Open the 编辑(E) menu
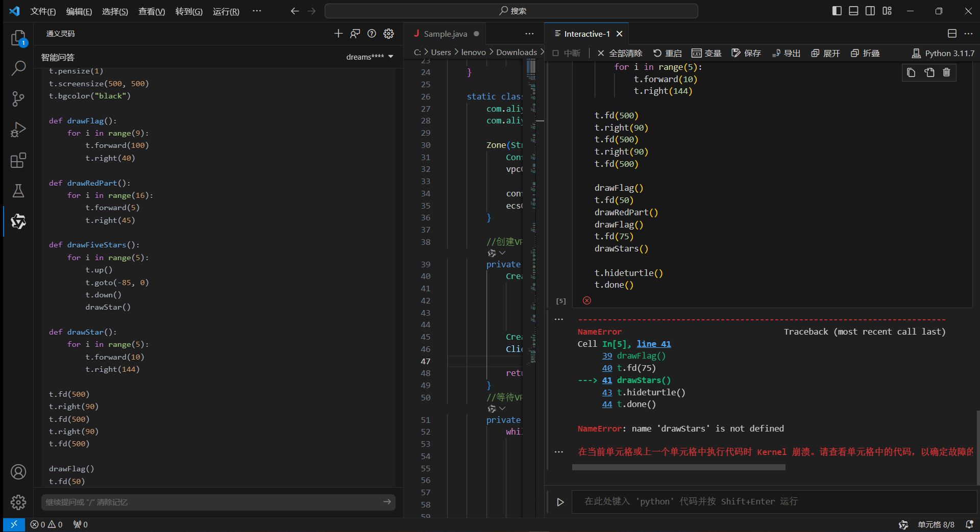Image resolution: width=980 pixels, height=532 pixels. pos(79,11)
